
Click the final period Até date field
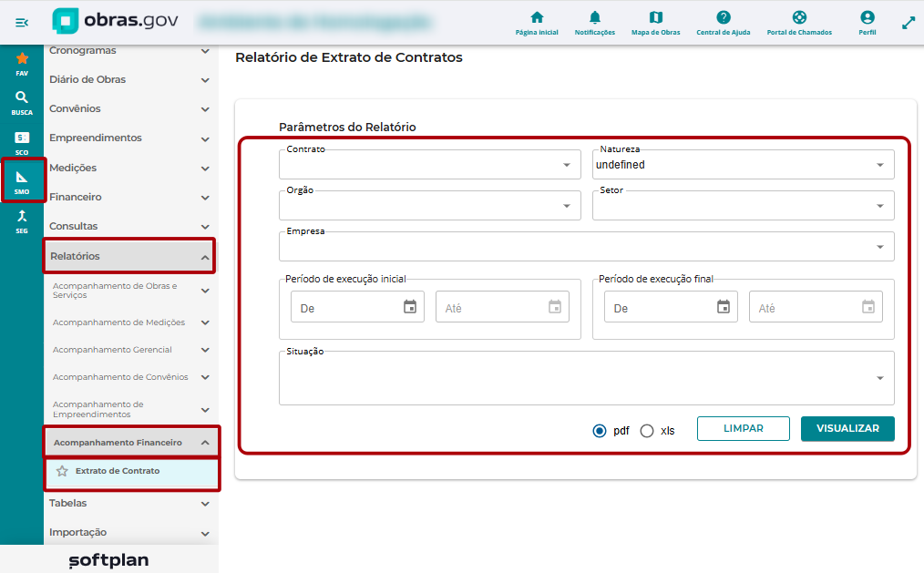pos(816,307)
